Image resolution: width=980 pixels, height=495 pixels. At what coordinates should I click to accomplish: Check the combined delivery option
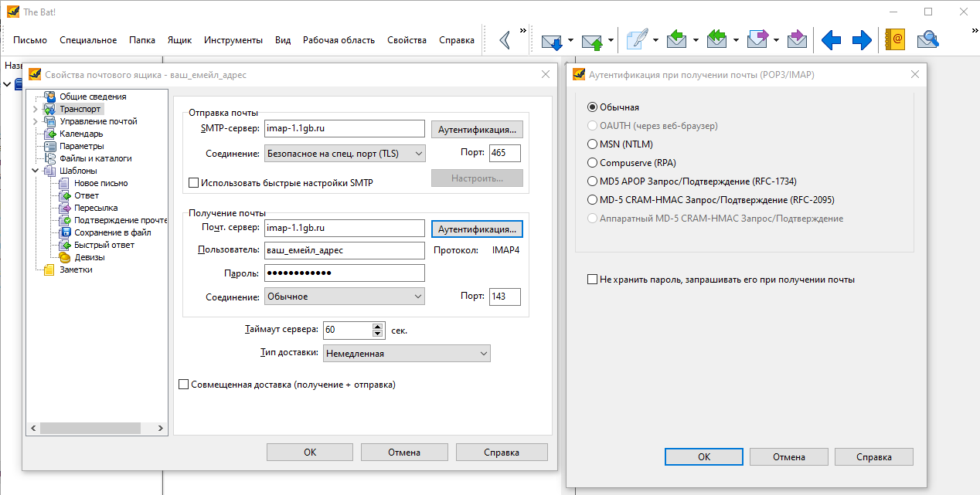coord(184,385)
